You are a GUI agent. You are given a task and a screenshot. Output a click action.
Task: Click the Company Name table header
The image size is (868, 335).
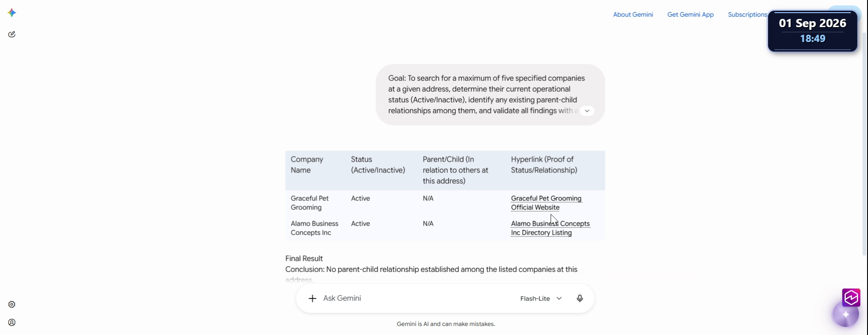pyautogui.click(x=307, y=165)
